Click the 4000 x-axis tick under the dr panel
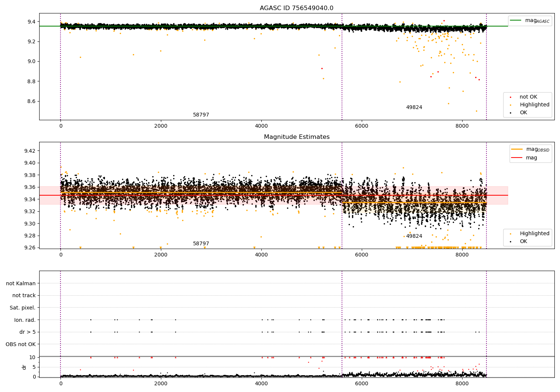The width and height of the screenshot is (560, 392). [x=261, y=384]
